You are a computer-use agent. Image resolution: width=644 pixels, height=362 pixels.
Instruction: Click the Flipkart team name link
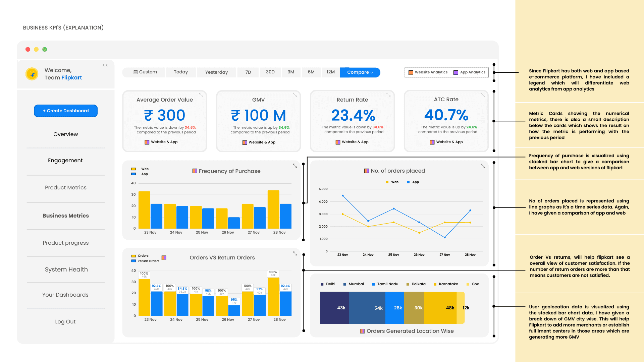coord(72,78)
